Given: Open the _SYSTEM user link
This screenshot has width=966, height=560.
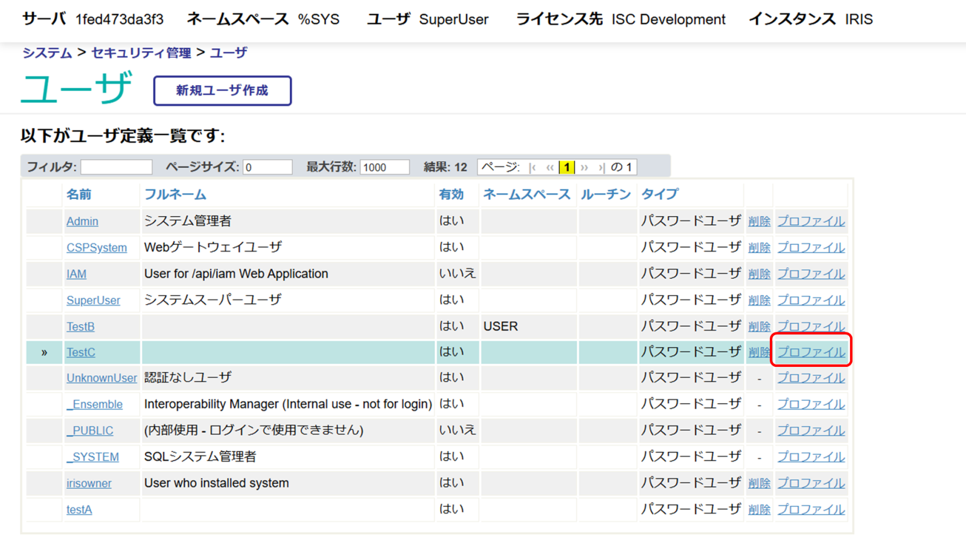Looking at the screenshot, I should click(x=92, y=457).
